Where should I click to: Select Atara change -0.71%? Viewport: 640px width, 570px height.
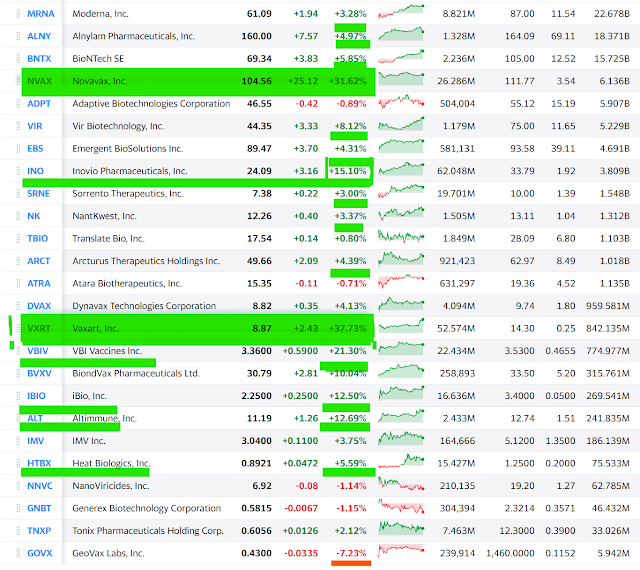pyautogui.click(x=351, y=283)
